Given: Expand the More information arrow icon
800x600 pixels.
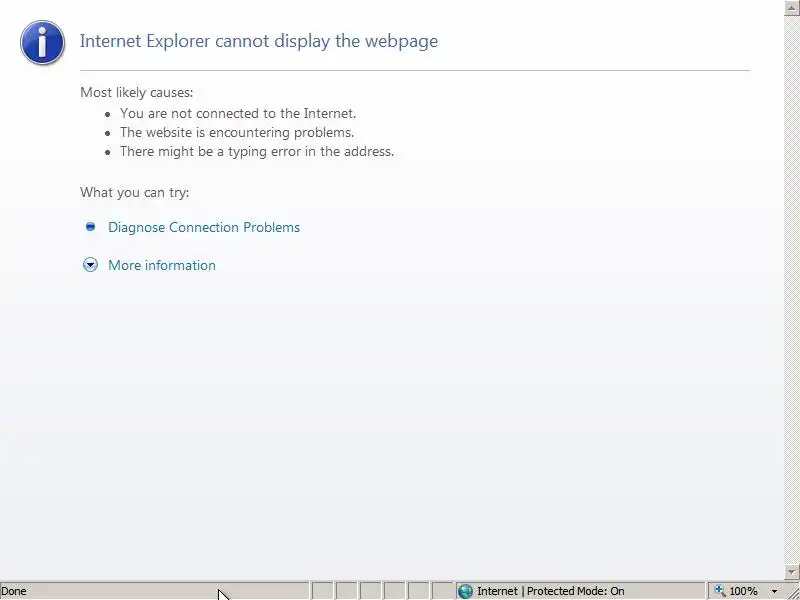Looking at the screenshot, I should [90, 264].
